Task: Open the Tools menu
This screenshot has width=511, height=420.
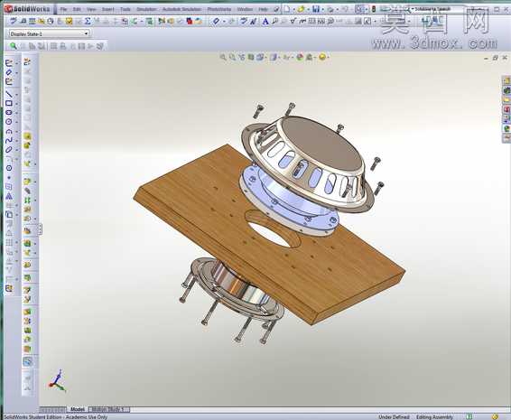Action: click(x=125, y=9)
